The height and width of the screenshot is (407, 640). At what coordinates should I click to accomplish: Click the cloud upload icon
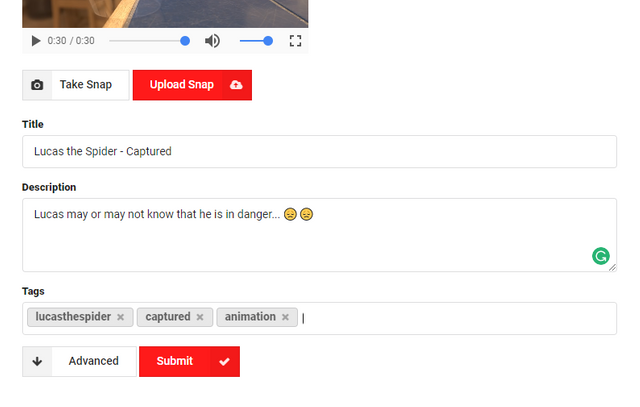coord(236,85)
